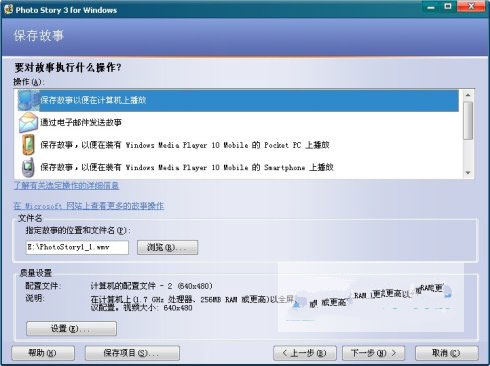Open quality 设置 button
Viewport: 490px width, 366px height.
coord(71,328)
